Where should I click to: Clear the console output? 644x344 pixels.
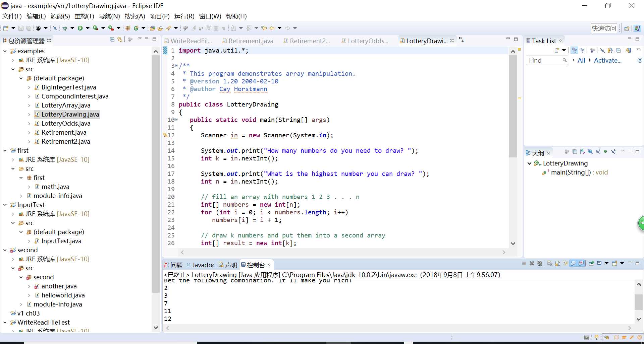point(550,263)
